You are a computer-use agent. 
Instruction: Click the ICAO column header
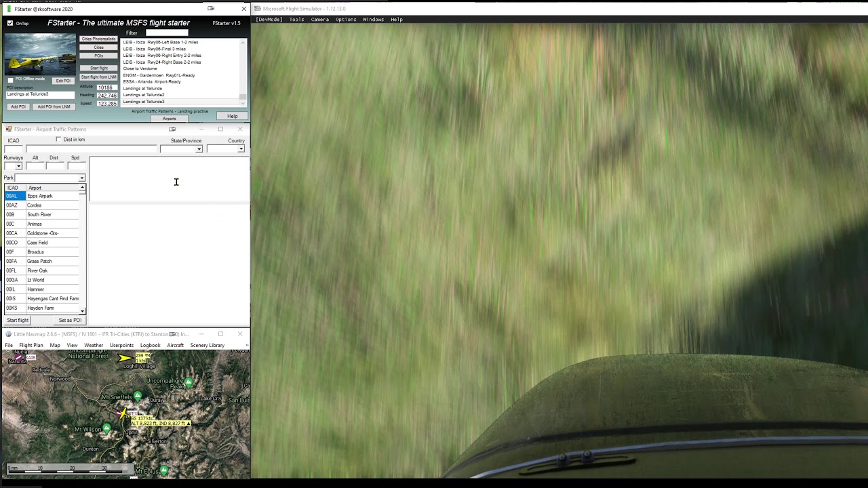15,188
